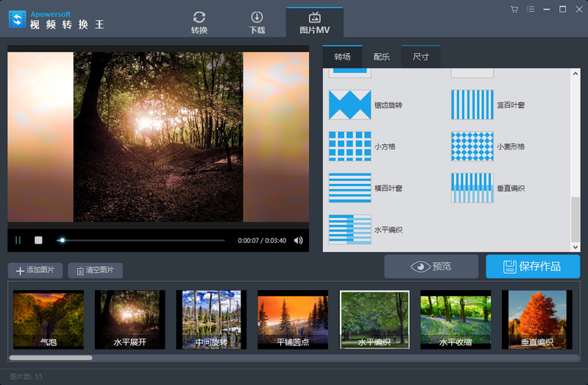Open the list menu icon in title bar

click(531, 10)
